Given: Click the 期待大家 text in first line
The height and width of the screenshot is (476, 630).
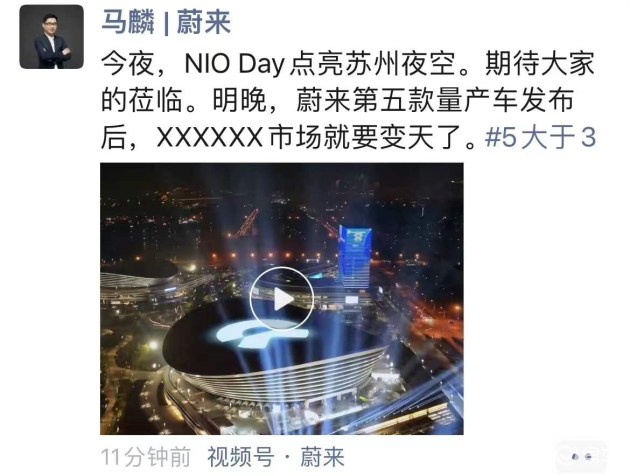Looking at the screenshot, I should [540, 64].
